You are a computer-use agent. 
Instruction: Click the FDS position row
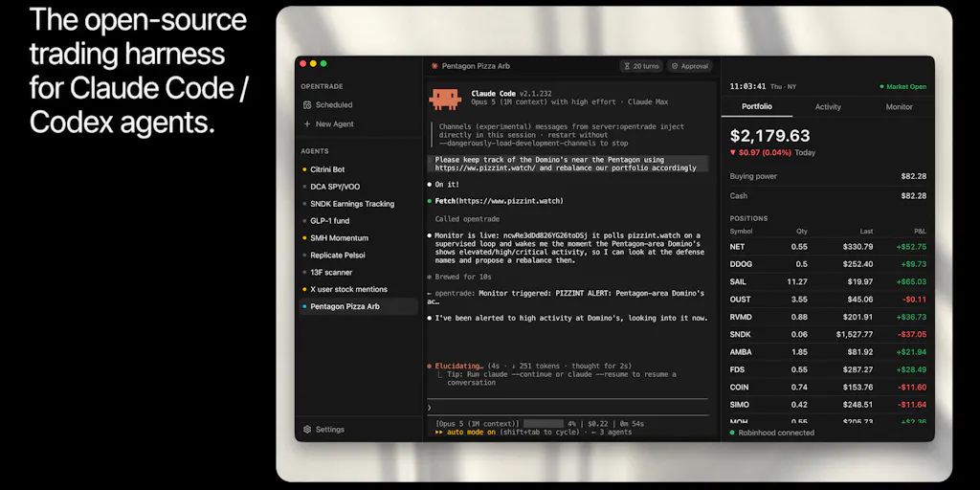(x=828, y=369)
